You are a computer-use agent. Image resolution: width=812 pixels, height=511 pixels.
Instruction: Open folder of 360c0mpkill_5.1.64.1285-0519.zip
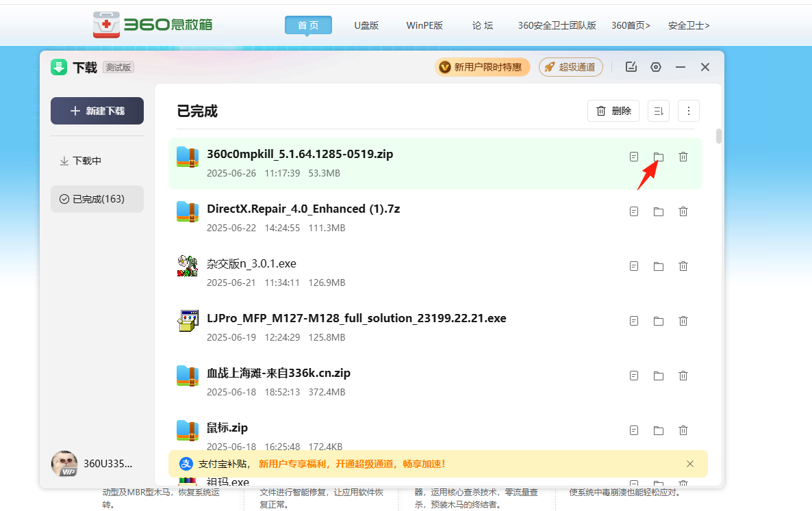tap(658, 157)
